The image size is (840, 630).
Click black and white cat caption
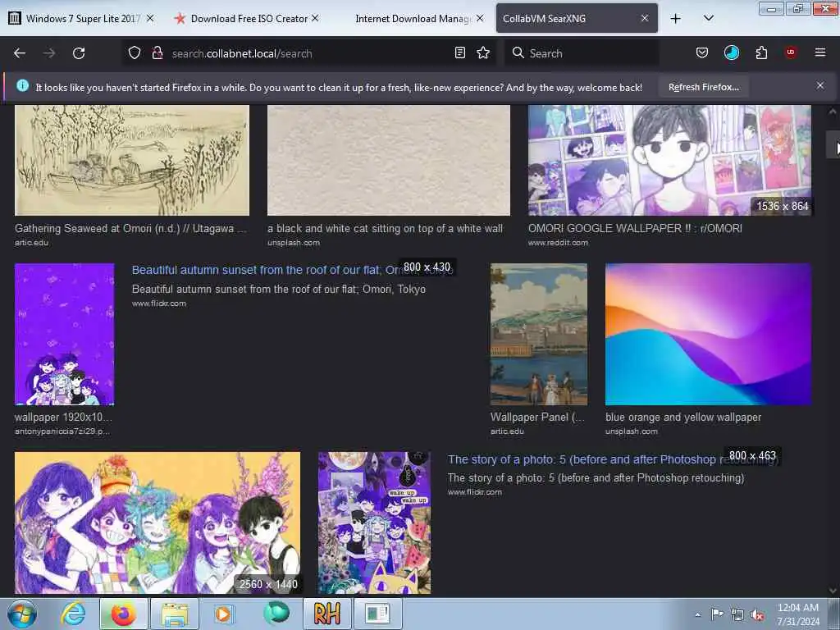[385, 228]
